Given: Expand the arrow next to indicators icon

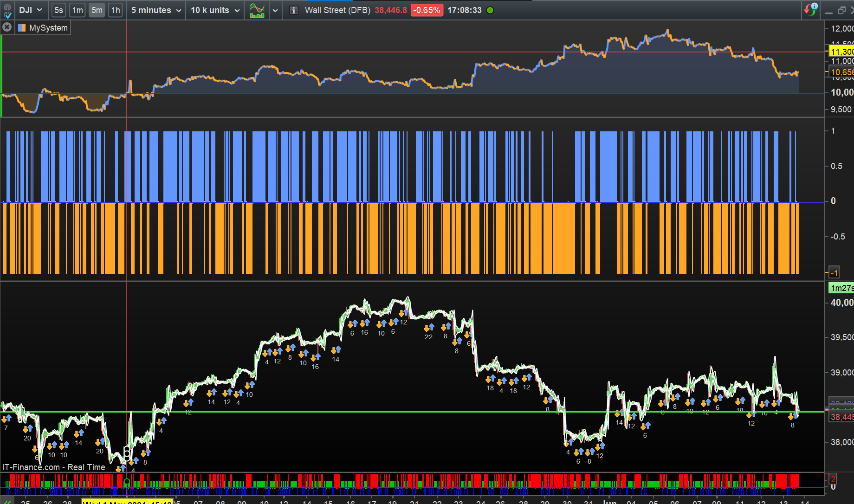Looking at the screenshot, I should point(275,10).
